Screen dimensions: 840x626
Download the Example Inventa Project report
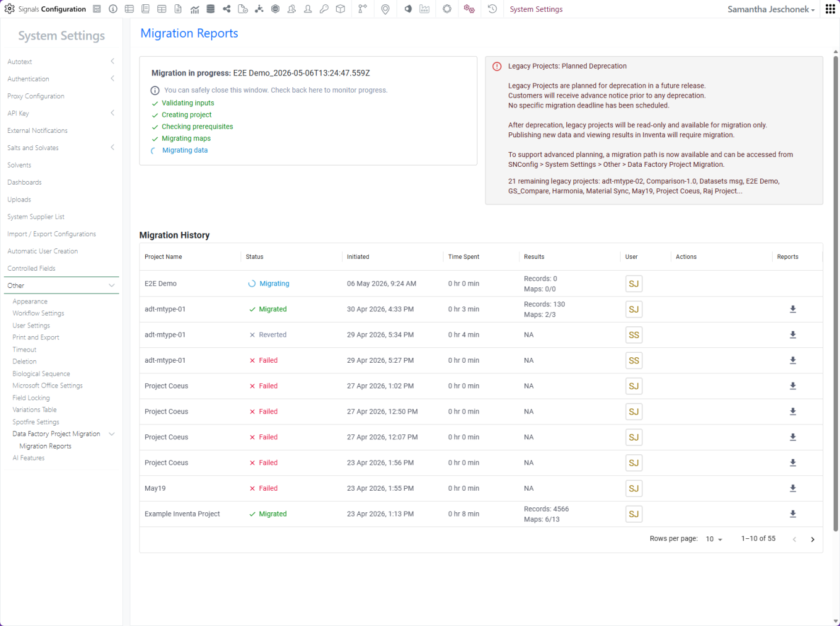click(793, 514)
